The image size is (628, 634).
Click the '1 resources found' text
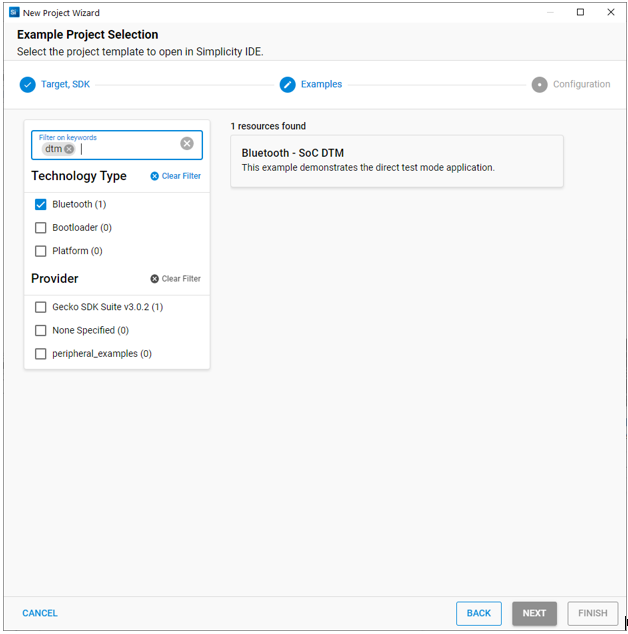268,126
